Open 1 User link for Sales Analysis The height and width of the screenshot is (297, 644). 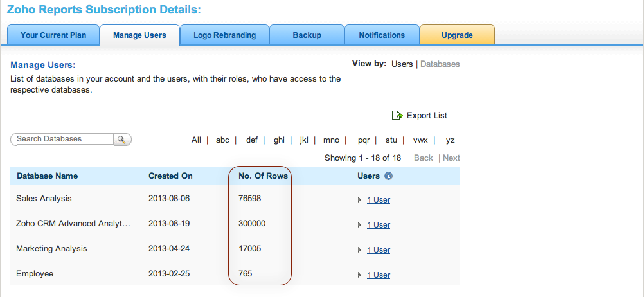click(x=379, y=200)
